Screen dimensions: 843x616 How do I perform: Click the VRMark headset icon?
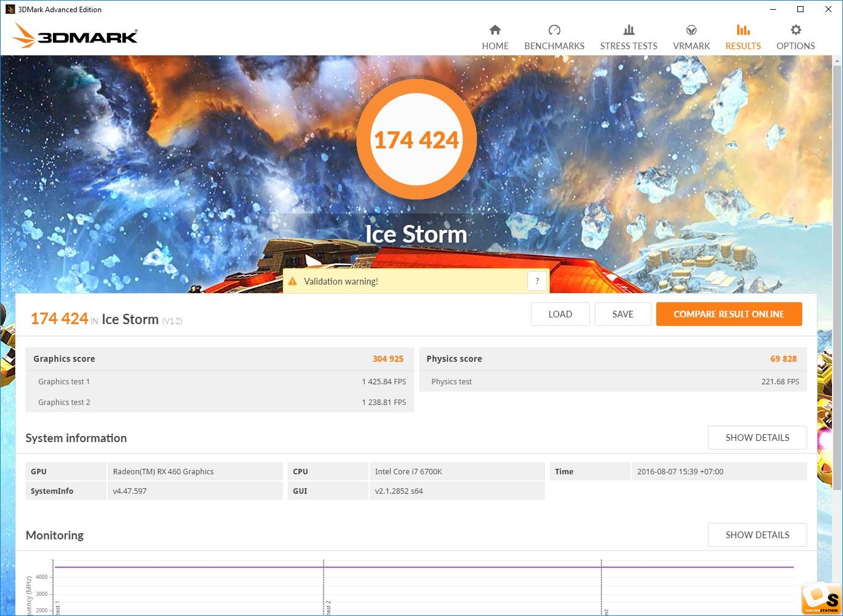(x=692, y=30)
